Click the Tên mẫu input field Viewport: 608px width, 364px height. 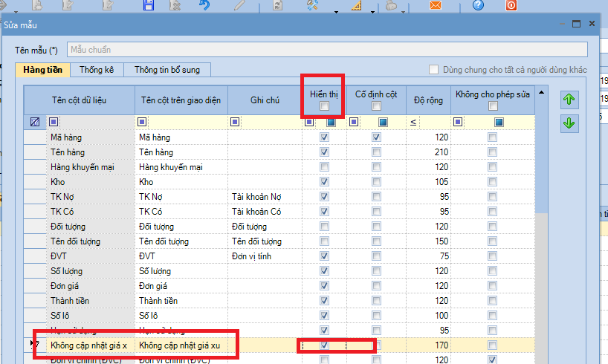click(327, 50)
